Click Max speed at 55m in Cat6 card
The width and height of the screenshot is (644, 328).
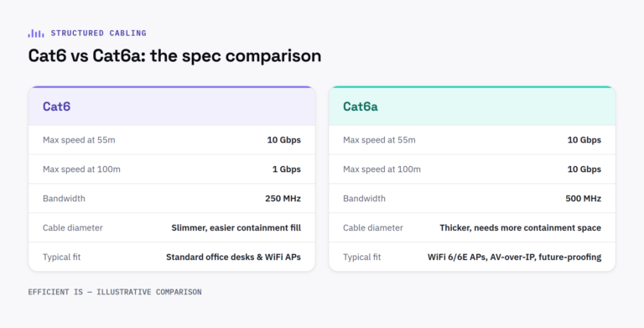[x=79, y=140]
